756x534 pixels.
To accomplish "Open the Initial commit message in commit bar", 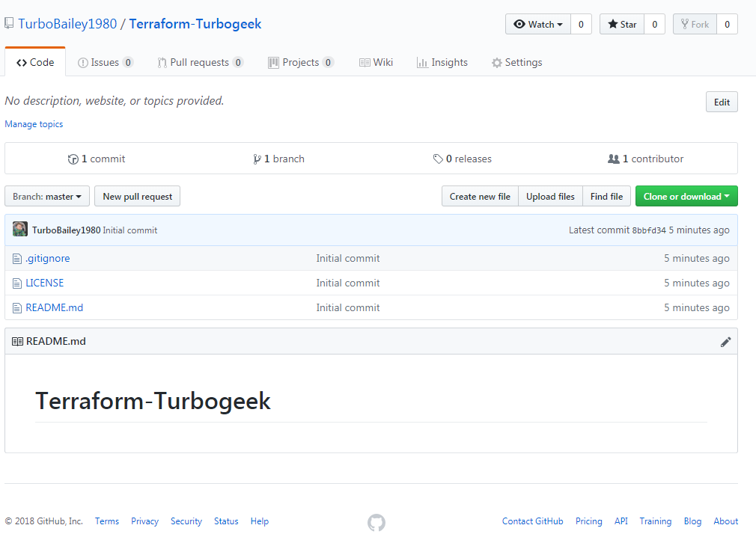I will (x=129, y=230).
